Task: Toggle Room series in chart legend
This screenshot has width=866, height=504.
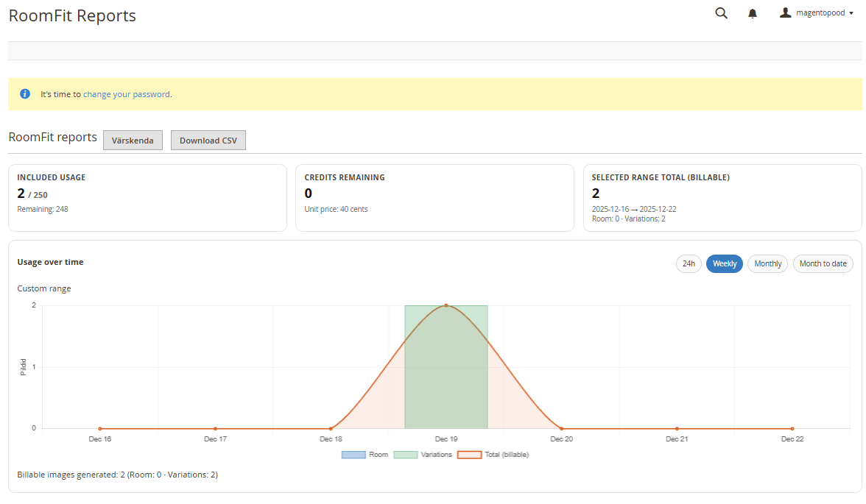Action: [365, 455]
